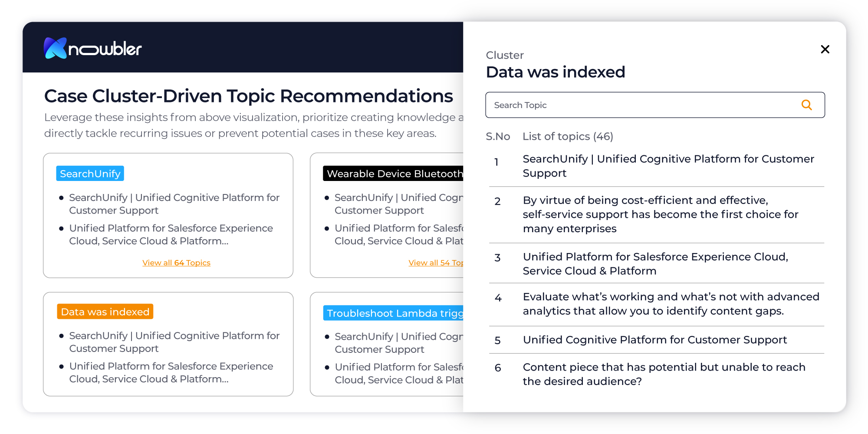Click the List of topics (46) header
This screenshot has width=868, height=434.
(x=568, y=137)
